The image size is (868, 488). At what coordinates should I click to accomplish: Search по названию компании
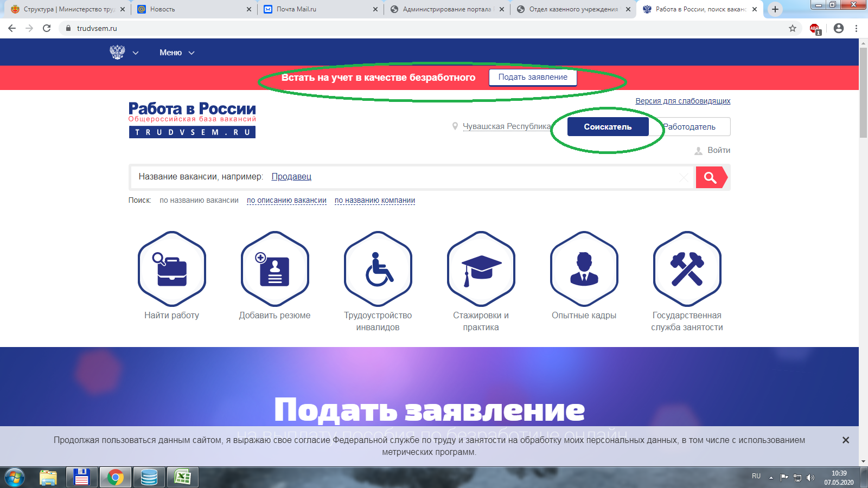[375, 201]
